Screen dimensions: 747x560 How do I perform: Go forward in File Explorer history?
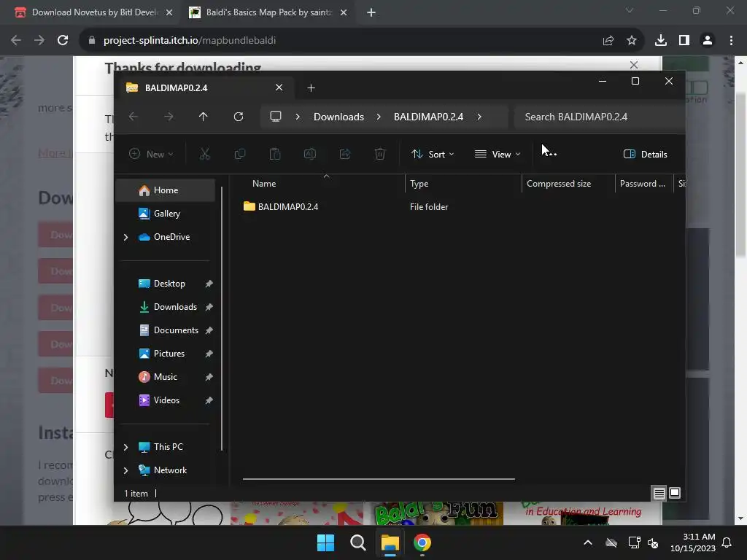[169, 117]
